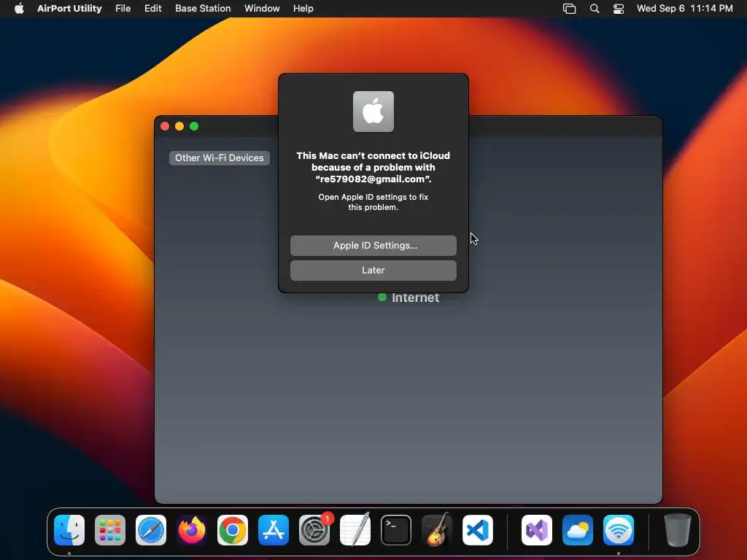Click the Apple logo in the iCloud dialog

(x=373, y=112)
